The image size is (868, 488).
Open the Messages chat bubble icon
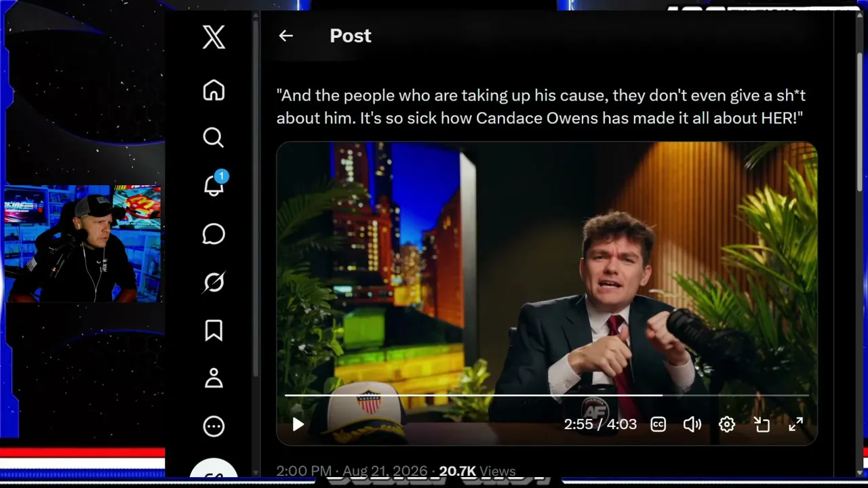(214, 234)
